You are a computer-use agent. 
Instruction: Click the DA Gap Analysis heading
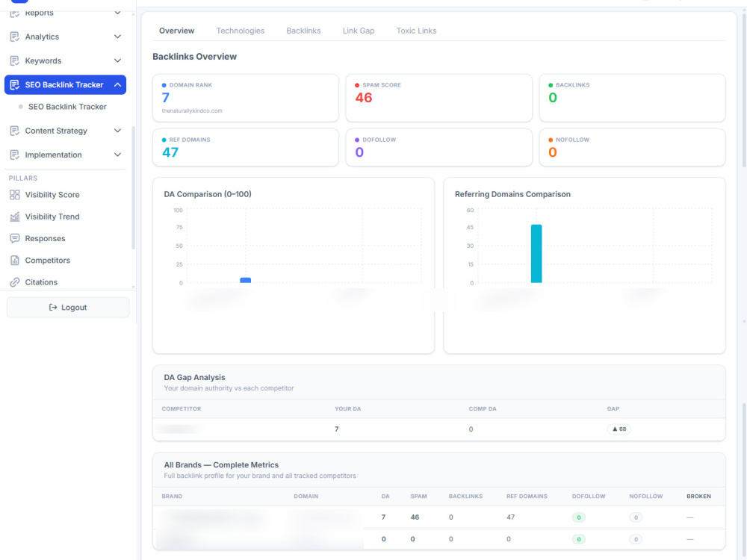click(194, 378)
